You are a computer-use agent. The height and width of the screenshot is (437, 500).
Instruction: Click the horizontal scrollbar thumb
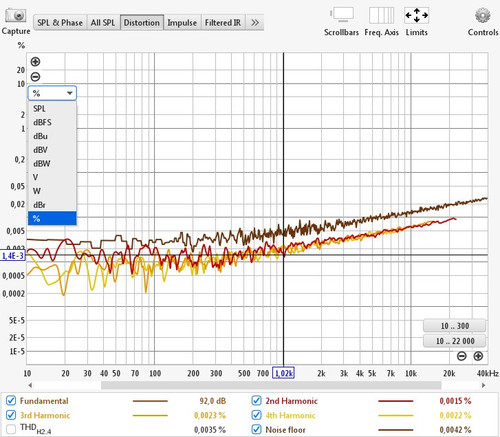pyautogui.click(x=271, y=385)
